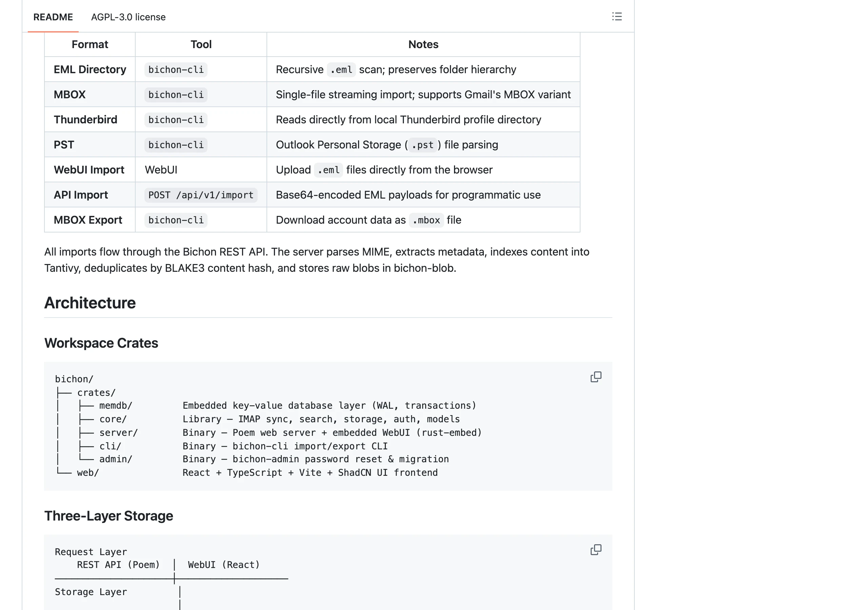Select the Notes column header
The width and height of the screenshot is (868, 610).
tap(423, 44)
